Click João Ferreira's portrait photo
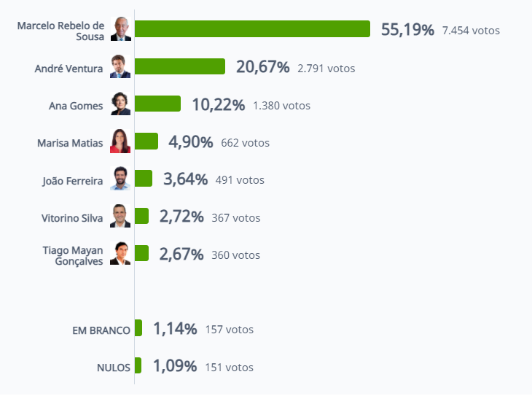532x396 pixels. (120, 178)
